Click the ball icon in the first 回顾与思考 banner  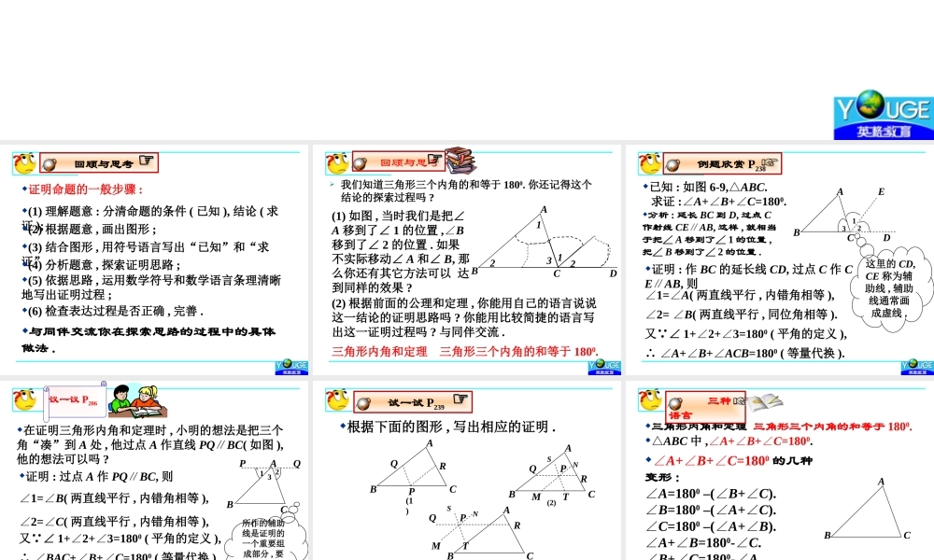pyautogui.click(x=50, y=164)
